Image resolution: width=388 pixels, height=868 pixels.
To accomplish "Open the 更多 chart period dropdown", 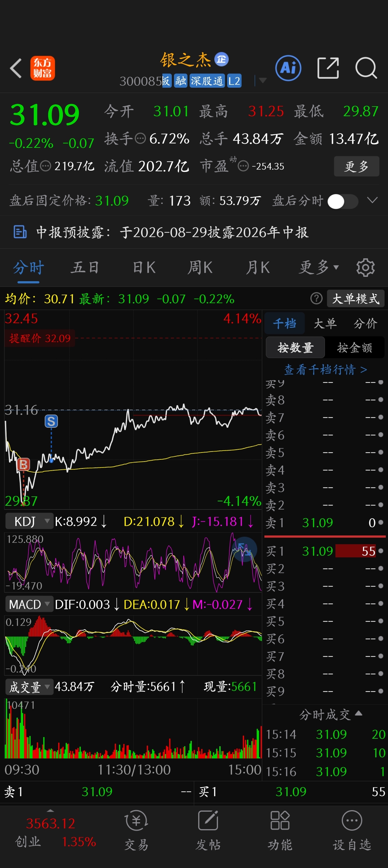I will [319, 267].
